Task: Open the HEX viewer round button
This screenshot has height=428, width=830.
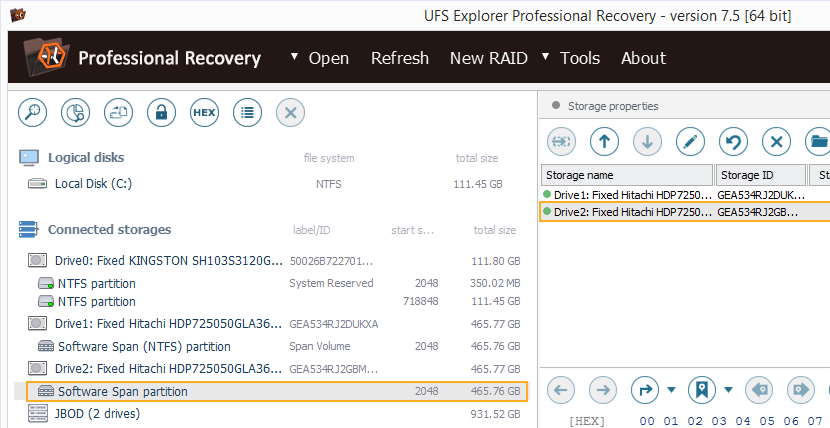Action: point(204,113)
